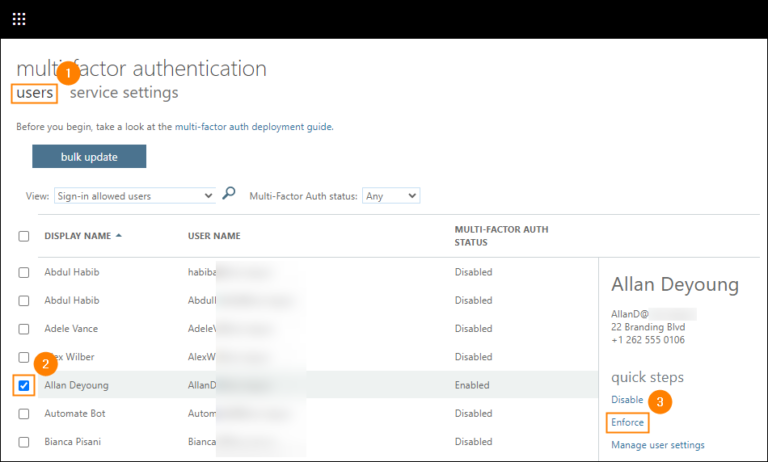Open Manage user settings link

pyautogui.click(x=657, y=445)
